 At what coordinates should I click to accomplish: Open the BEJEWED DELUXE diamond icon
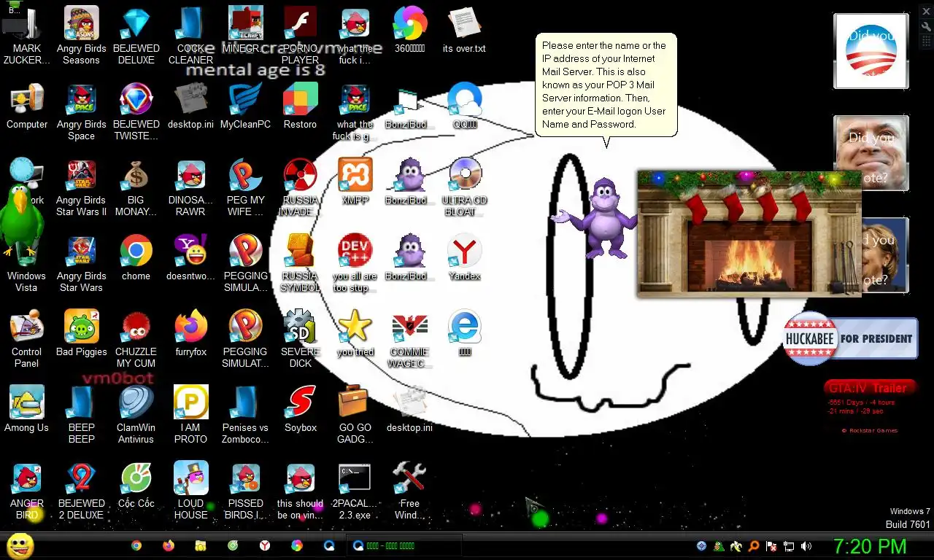[x=136, y=35]
